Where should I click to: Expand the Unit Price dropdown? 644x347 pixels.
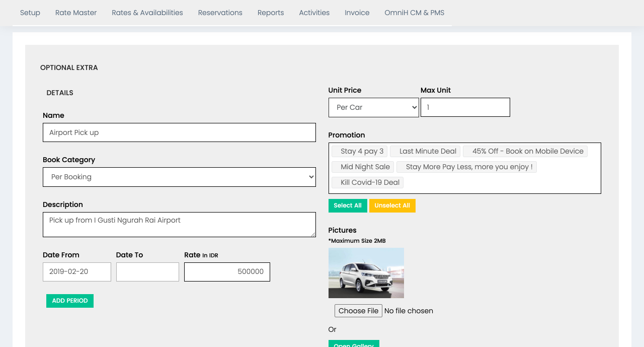373,107
